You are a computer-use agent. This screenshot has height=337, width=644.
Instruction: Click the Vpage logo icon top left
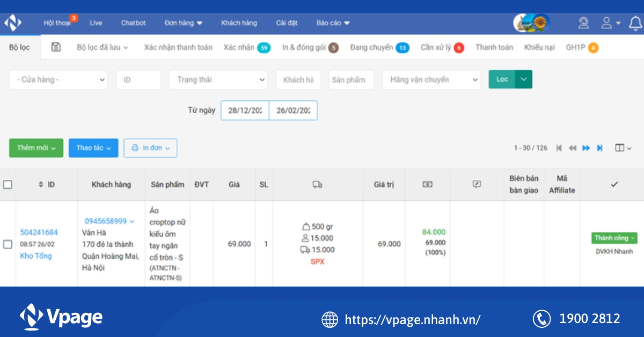point(12,23)
